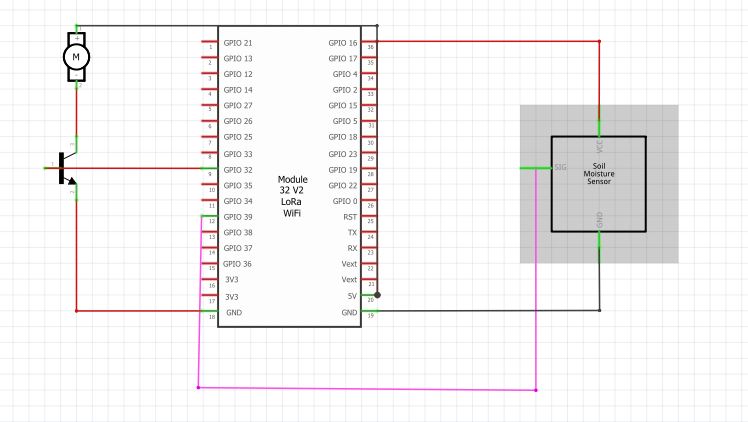748x422 pixels.
Task: Click the NPN transistor symbol
Action: point(66,168)
